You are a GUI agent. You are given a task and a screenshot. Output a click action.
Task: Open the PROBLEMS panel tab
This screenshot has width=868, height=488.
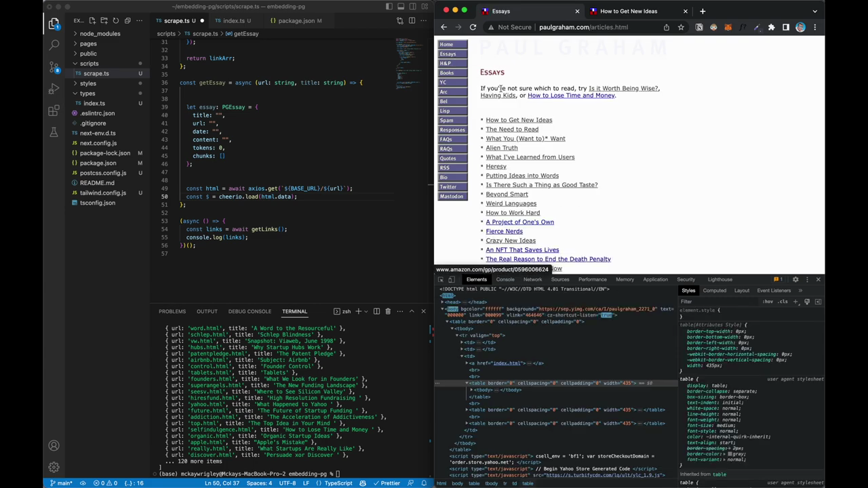coord(172,311)
